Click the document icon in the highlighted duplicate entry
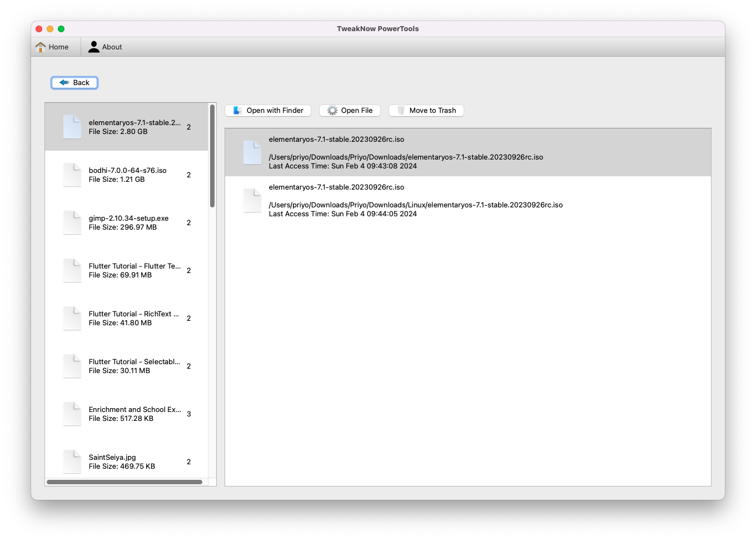The image size is (756, 541). [x=252, y=152]
